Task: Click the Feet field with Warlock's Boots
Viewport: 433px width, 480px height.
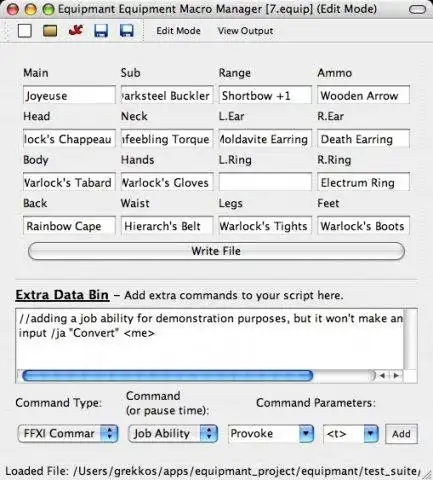Action: tap(363, 226)
